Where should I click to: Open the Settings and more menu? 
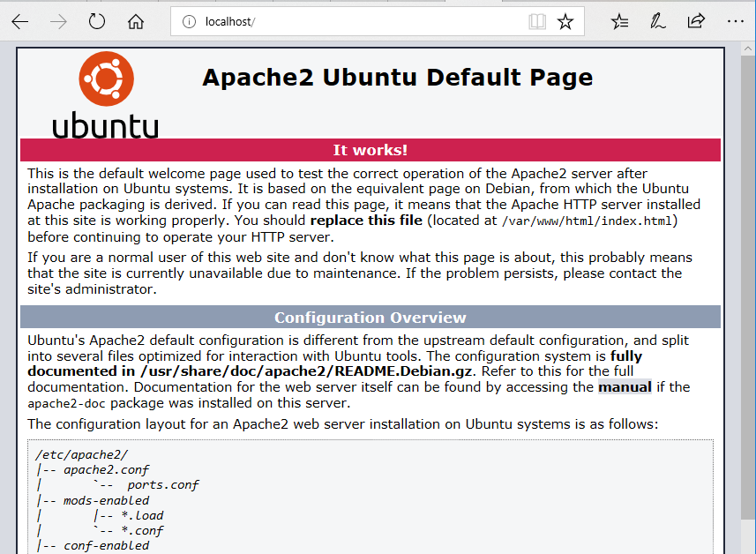click(735, 22)
